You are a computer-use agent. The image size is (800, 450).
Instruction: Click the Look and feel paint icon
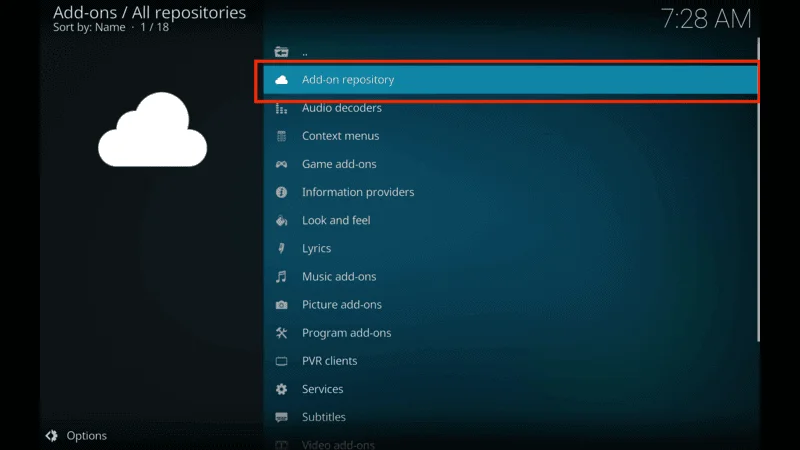pyautogui.click(x=281, y=220)
